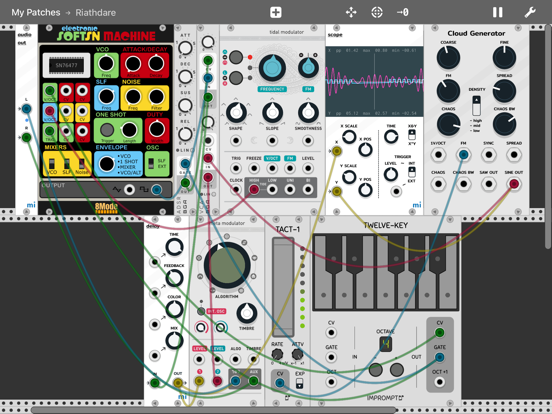Viewport: 552px width, 414px height.
Task: Click the meta modulator Timbre knob
Action: pos(246,313)
